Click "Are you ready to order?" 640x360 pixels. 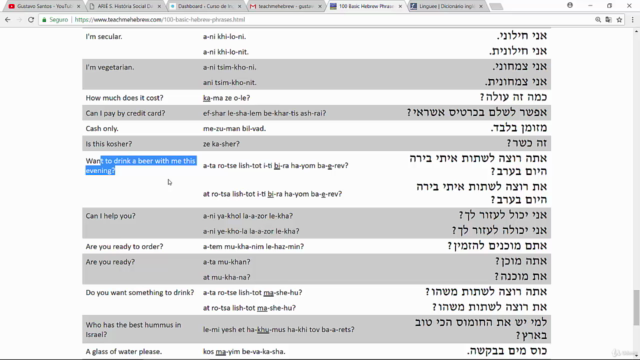pyautogui.click(x=124, y=247)
